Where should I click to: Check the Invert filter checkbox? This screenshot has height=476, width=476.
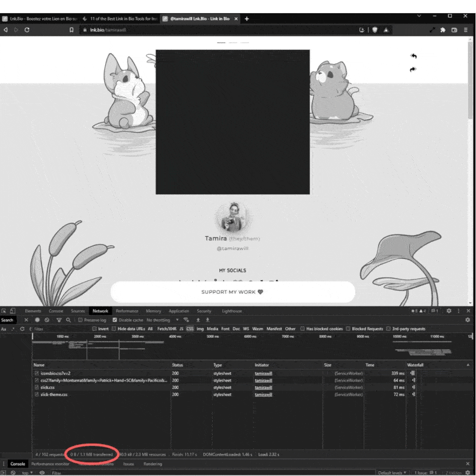(94, 329)
